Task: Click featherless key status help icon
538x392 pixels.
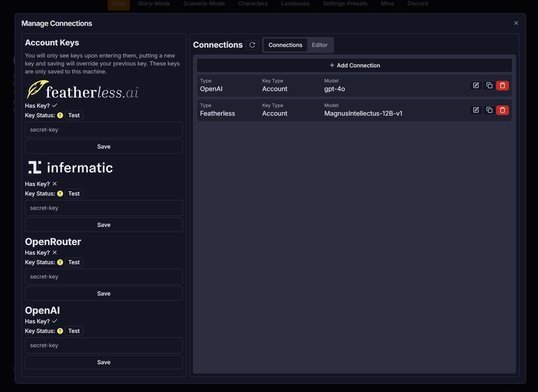Action: (60, 115)
